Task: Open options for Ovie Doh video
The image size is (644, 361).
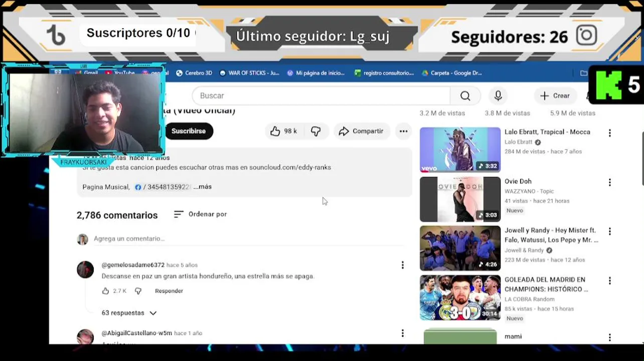Action: pos(610,183)
